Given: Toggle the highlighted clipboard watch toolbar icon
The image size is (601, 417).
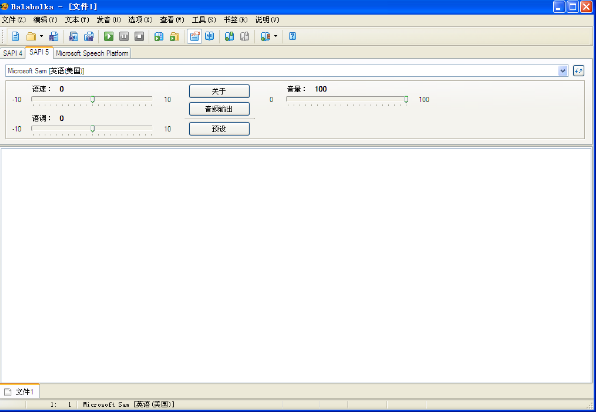Looking at the screenshot, I should click(194, 36).
